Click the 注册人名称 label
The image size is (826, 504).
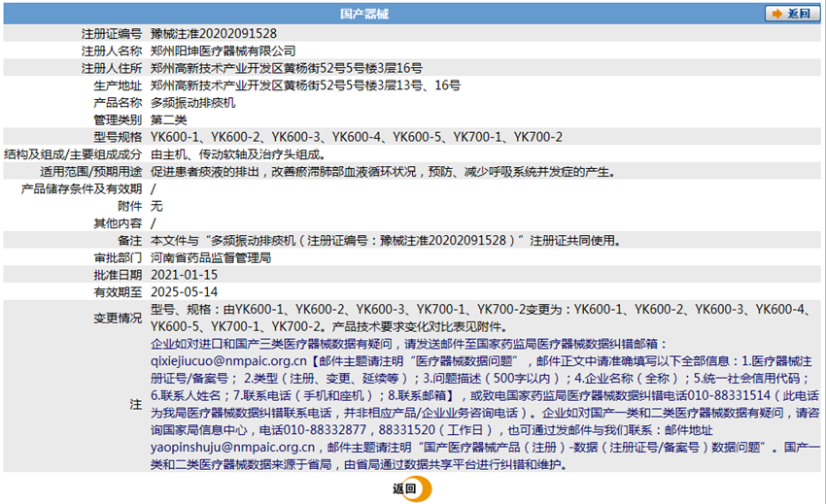112,51
